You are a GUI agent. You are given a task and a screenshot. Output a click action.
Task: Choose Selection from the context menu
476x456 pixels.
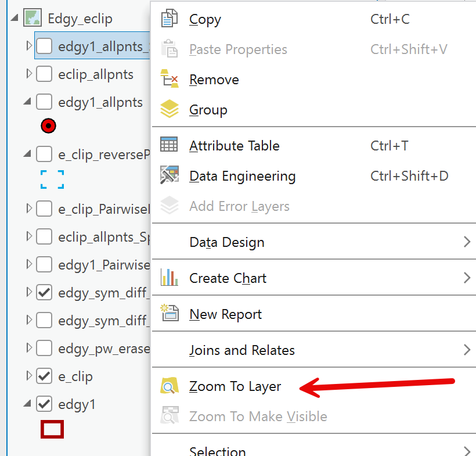pos(218,450)
